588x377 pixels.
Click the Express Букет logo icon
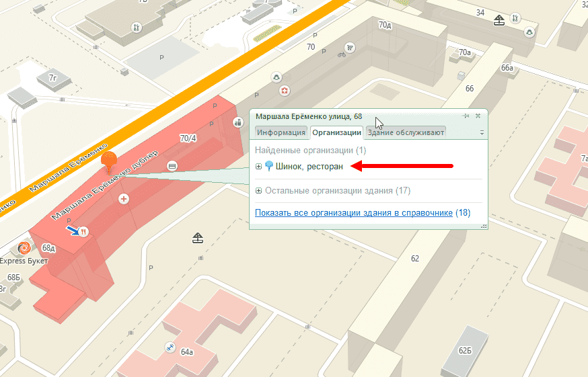24,248
